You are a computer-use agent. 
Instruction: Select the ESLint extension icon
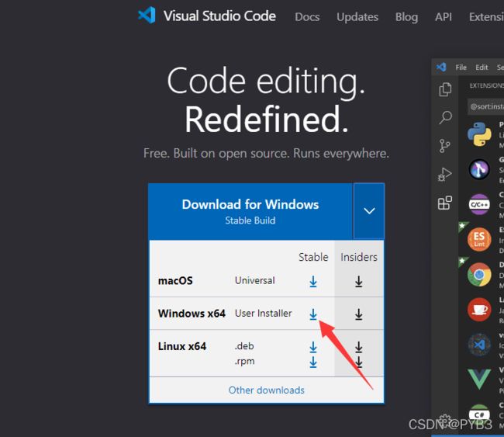point(479,239)
